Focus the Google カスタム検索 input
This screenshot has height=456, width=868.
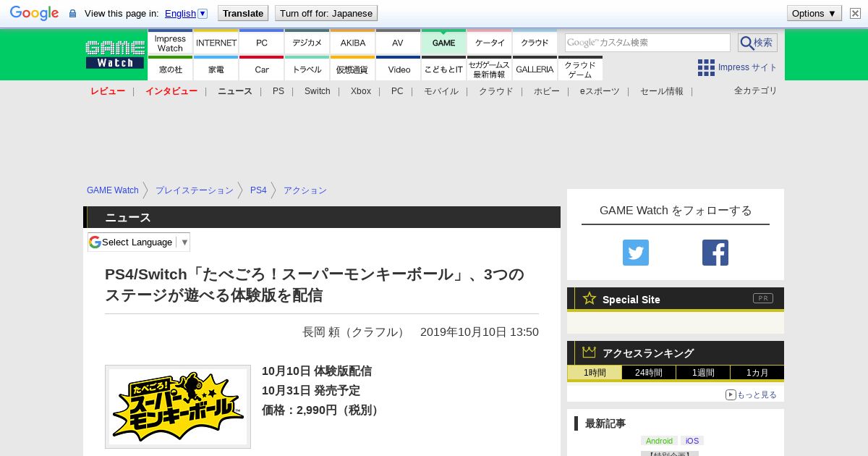coord(647,43)
